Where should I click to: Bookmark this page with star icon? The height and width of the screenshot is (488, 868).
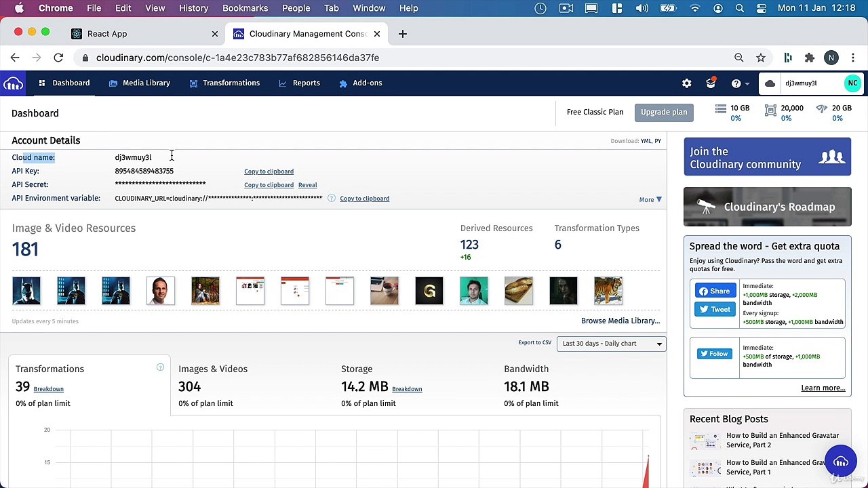[761, 58]
